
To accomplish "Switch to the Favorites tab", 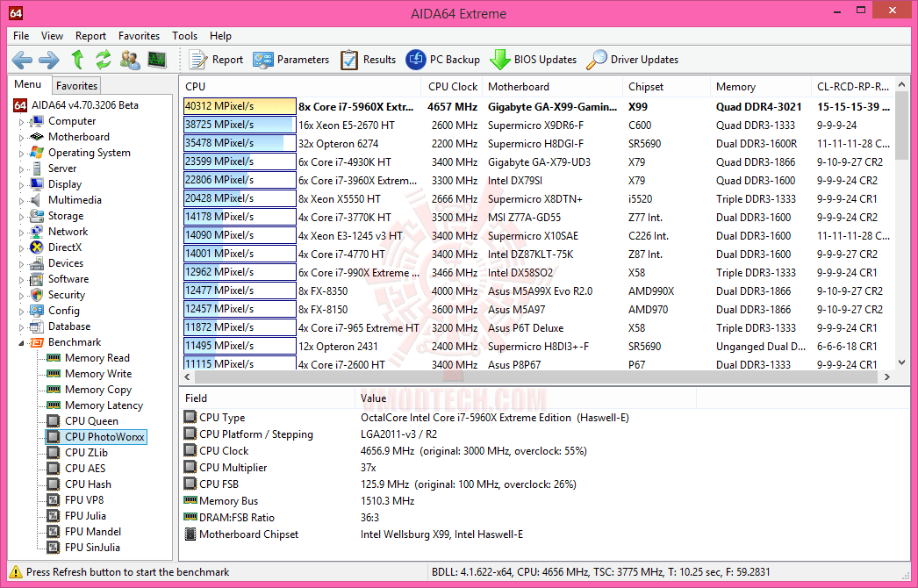I will coord(76,85).
